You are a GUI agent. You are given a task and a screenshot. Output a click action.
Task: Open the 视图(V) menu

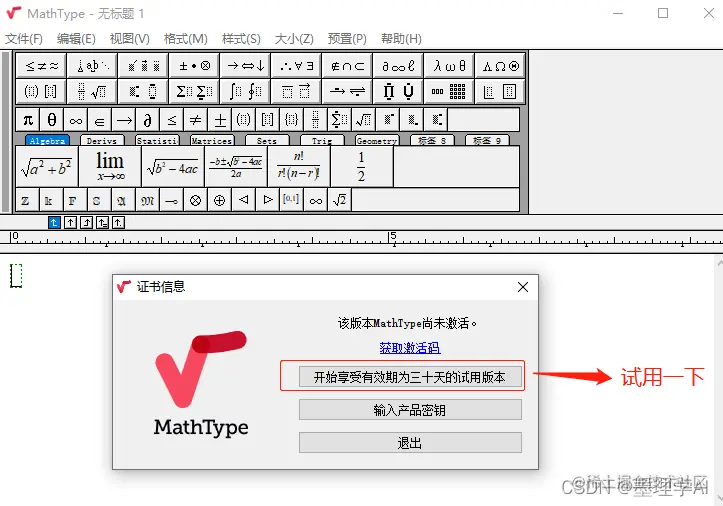130,39
